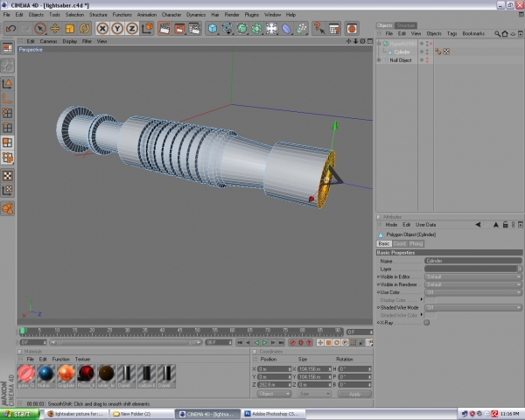This screenshot has height=420, width=525.
Task: Go to end of animation
Action: point(281,342)
